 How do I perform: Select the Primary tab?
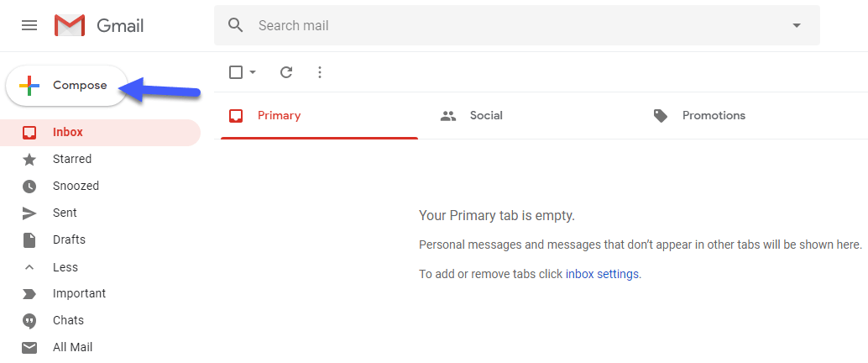[x=279, y=115]
